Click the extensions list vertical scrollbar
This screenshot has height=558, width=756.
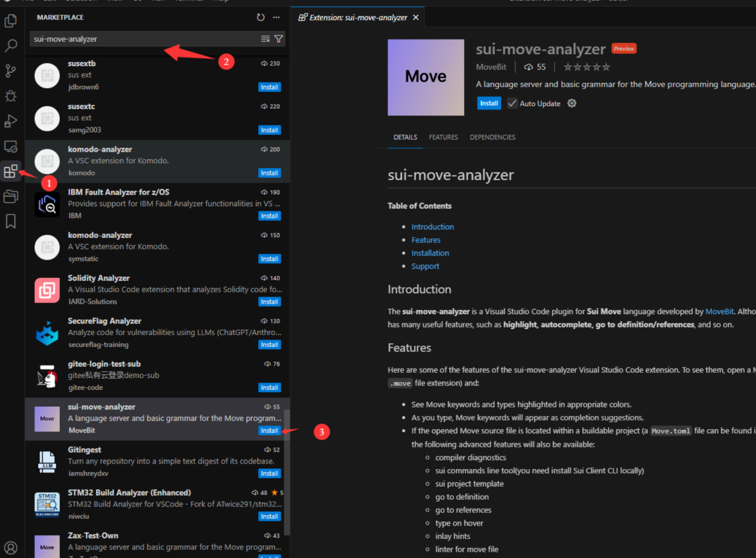(287, 472)
